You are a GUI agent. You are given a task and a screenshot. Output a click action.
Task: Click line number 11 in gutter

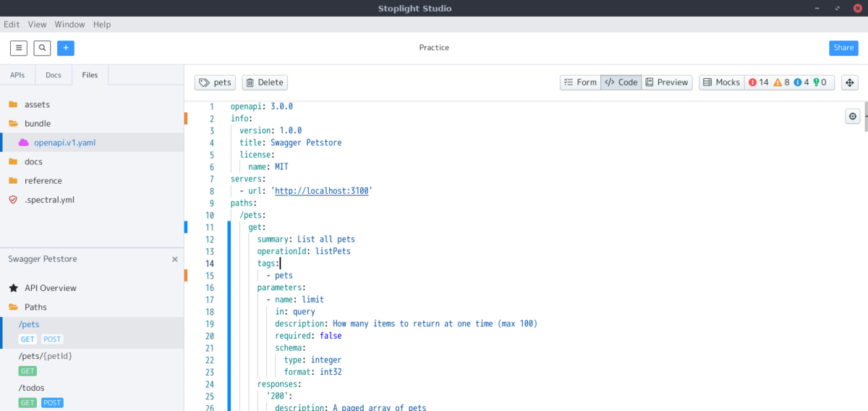(x=210, y=227)
